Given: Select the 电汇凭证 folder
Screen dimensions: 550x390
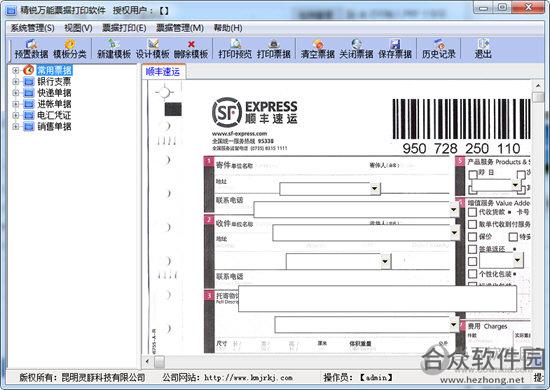Looking at the screenshot, I should [54, 115].
